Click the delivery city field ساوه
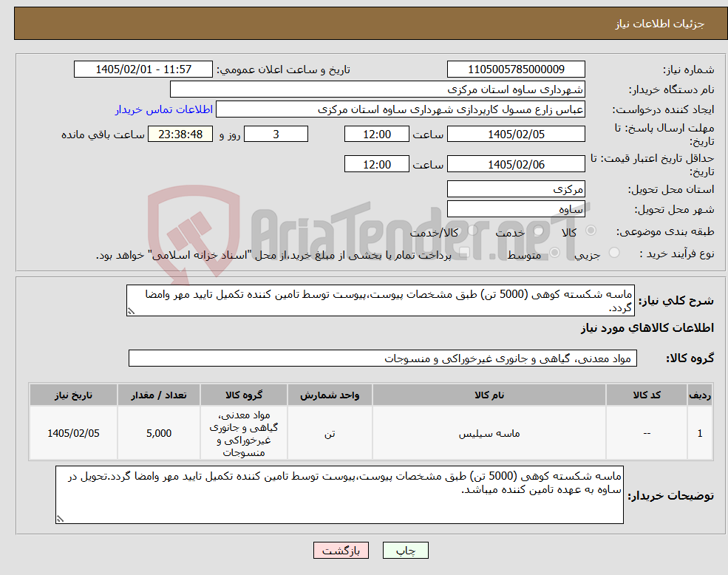Viewport: 728px width, 575px height. point(516,209)
